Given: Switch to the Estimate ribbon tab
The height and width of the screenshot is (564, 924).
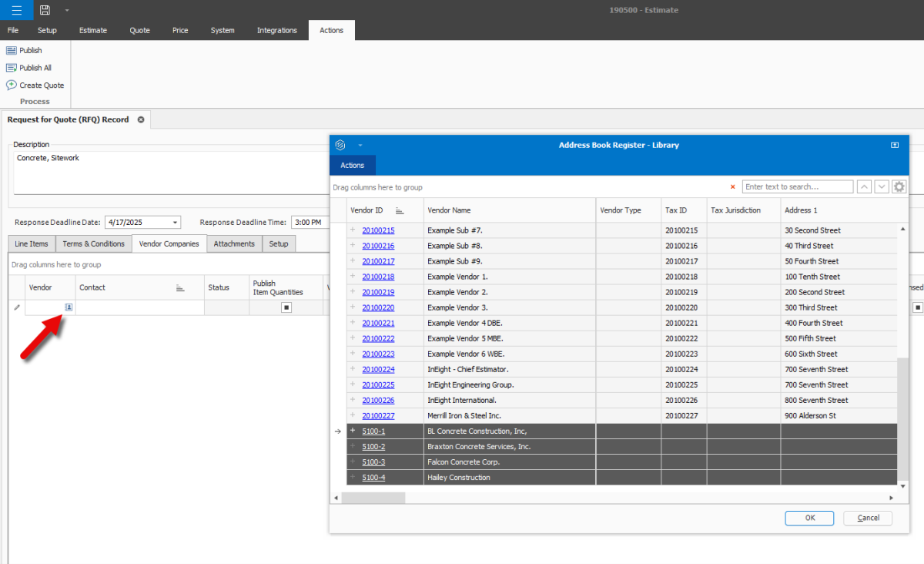Looking at the screenshot, I should click(x=93, y=31).
